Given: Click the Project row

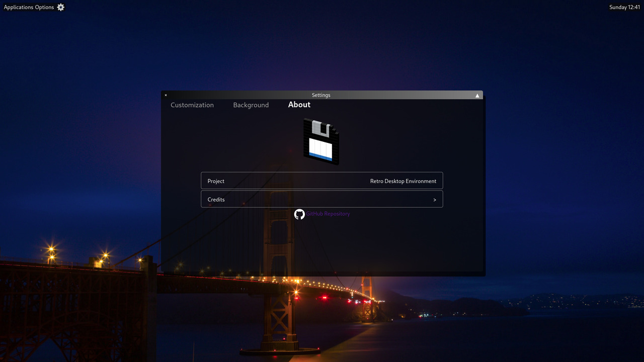Looking at the screenshot, I should 322,180.
